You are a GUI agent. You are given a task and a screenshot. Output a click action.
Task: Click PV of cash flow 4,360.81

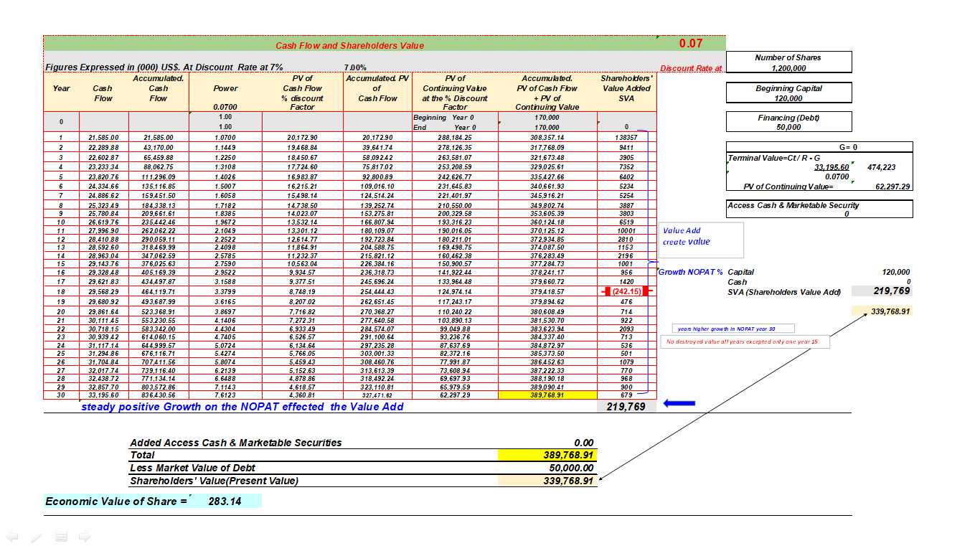302,395
